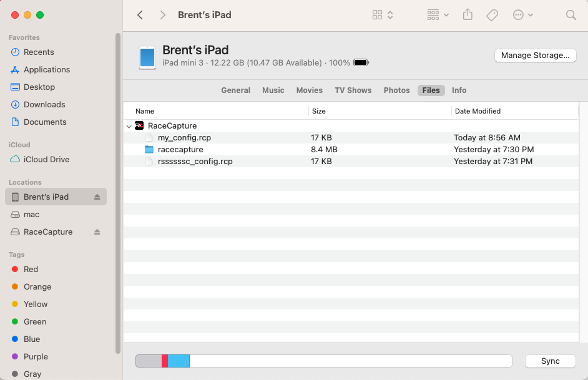Open Desktop in sidebar
This screenshot has height=380, width=588.
[56, 87]
